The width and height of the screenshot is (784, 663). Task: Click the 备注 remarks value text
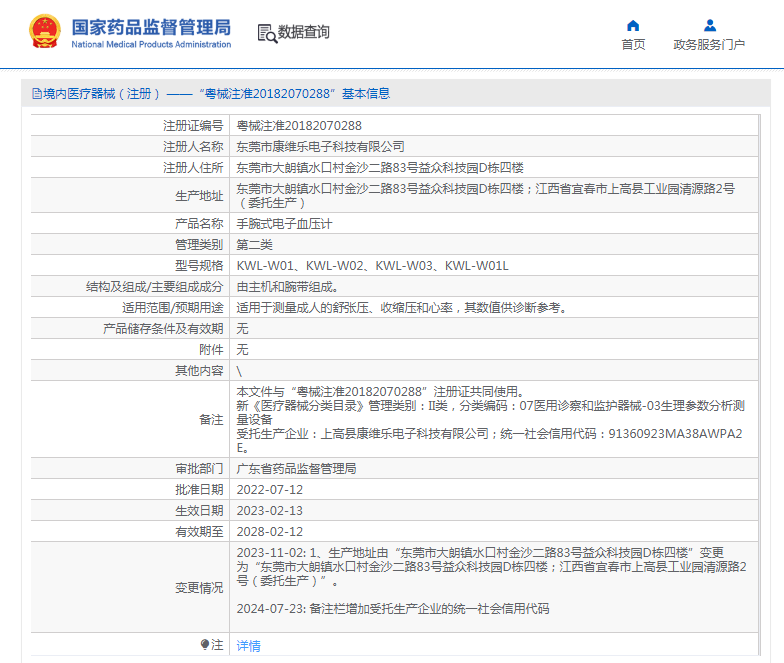tap(490, 420)
